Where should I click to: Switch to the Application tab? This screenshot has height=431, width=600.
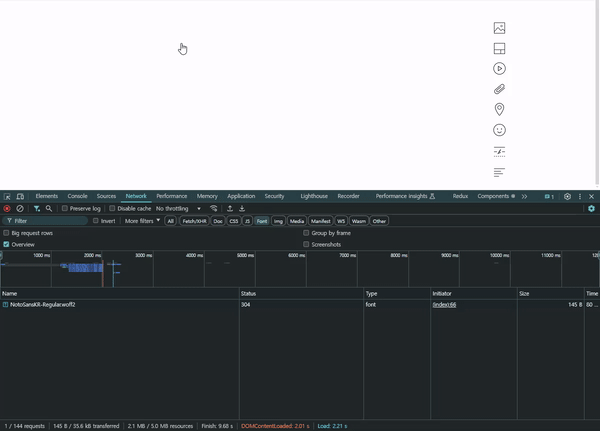241,196
